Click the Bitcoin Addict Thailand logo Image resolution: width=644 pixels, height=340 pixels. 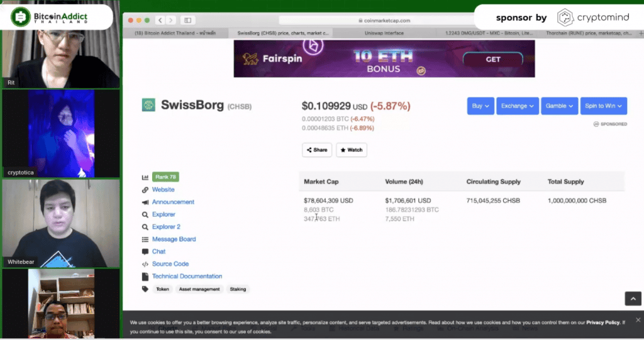pyautogui.click(x=49, y=17)
